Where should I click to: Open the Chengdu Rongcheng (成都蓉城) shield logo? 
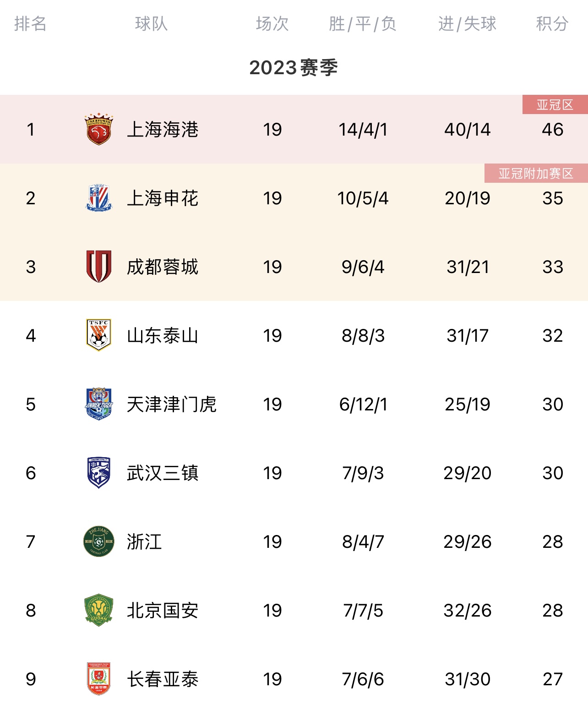click(99, 266)
